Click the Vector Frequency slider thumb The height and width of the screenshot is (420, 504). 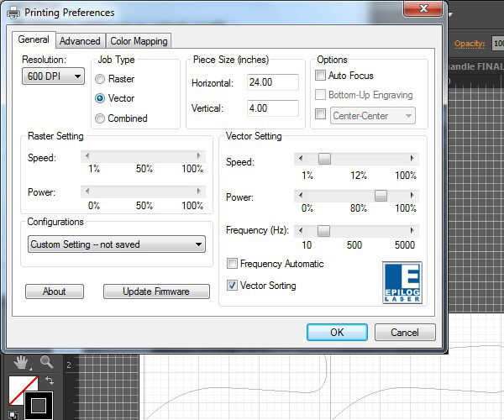323,231
